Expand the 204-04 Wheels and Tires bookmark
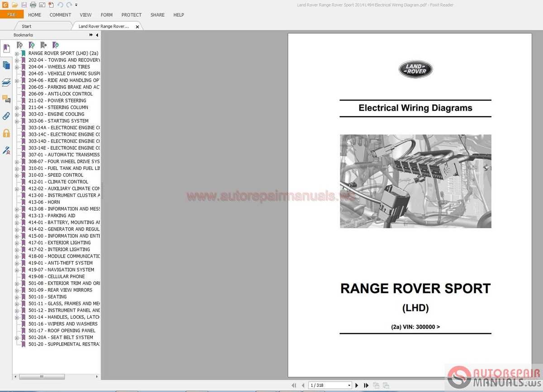This screenshot has height=392, width=543. point(17,67)
